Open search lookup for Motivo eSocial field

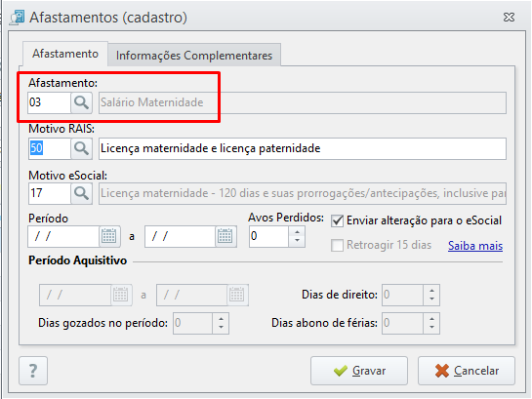coord(81,193)
